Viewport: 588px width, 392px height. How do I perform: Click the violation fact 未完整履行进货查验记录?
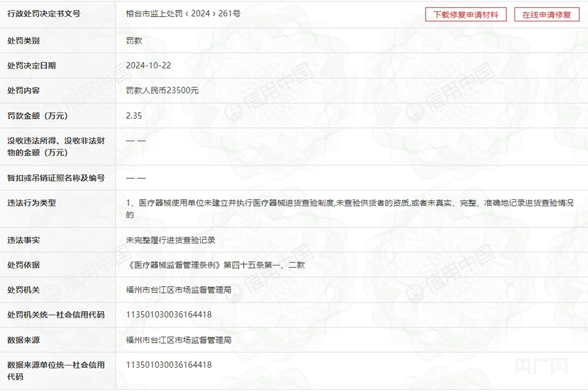coord(171,240)
